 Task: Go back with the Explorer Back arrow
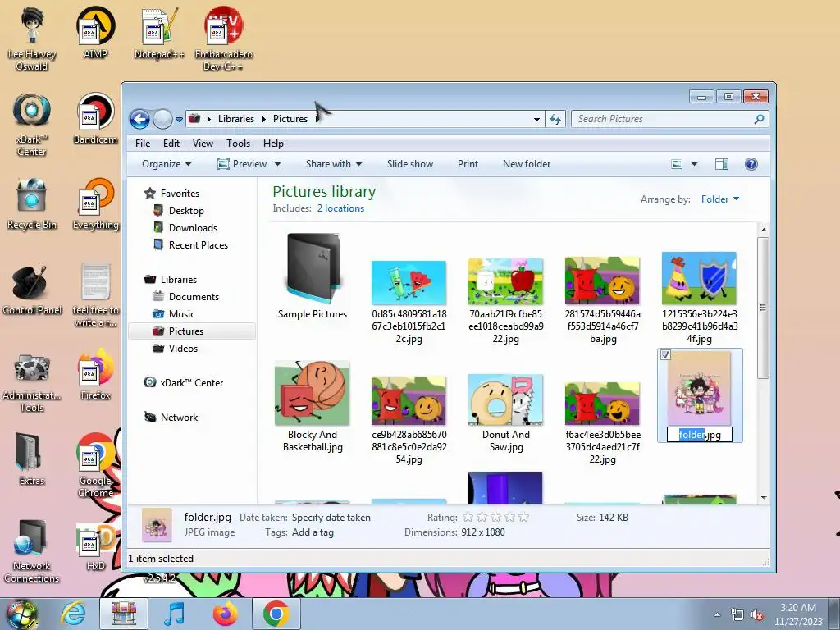pos(139,119)
